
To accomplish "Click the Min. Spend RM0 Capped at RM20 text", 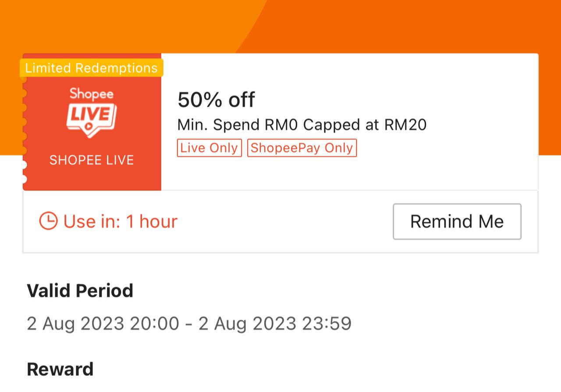I will click(302, 125).
